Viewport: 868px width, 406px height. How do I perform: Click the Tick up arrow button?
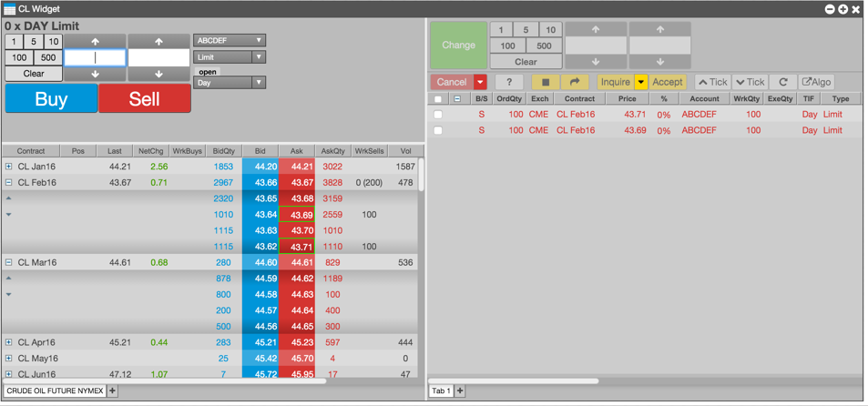(x=713, y=82)
